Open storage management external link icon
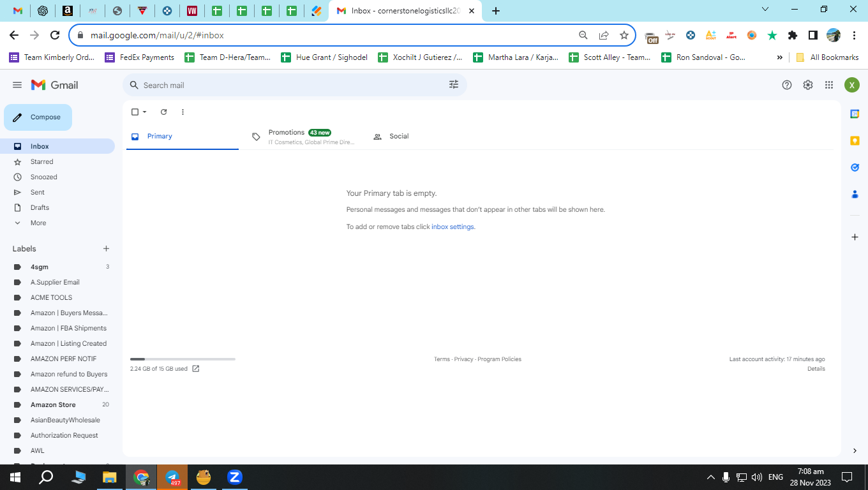The image size is (868, 490). click(196, 369)
